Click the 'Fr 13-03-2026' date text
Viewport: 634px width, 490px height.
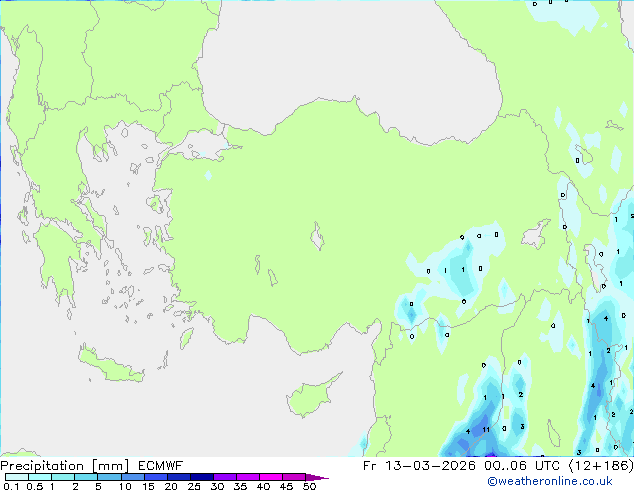tap(419, 466)
